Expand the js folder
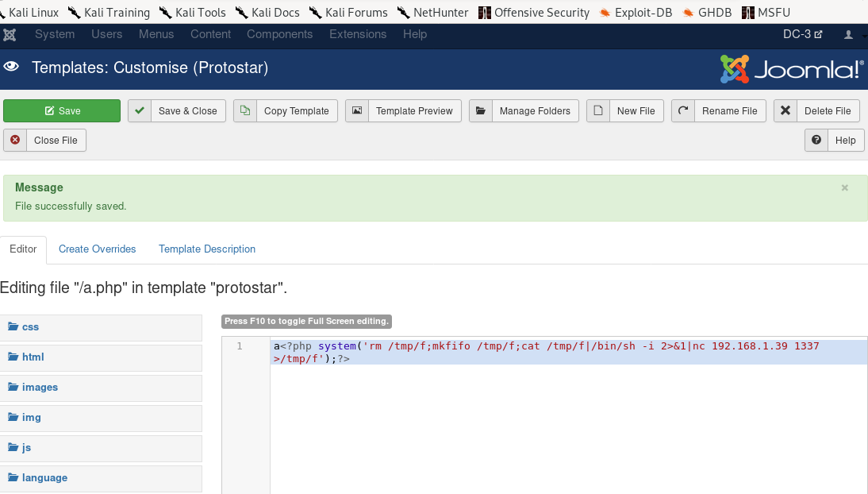Viewport: 868px width, 494px height. pyautogui.click(x=101, y=447)
